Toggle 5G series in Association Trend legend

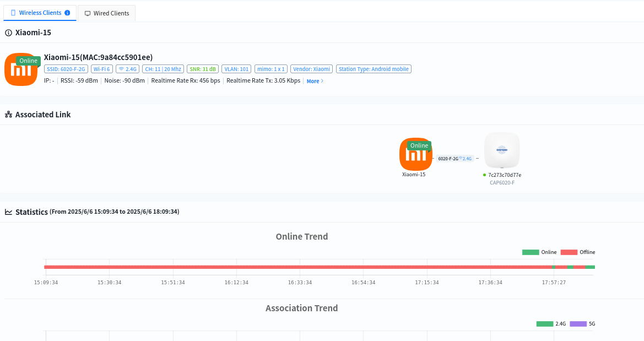click(x=582, y=324)
